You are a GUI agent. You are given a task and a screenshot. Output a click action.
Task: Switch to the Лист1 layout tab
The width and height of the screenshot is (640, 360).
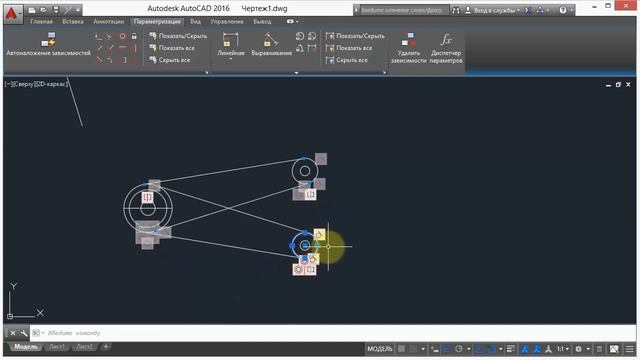point(57,347)
